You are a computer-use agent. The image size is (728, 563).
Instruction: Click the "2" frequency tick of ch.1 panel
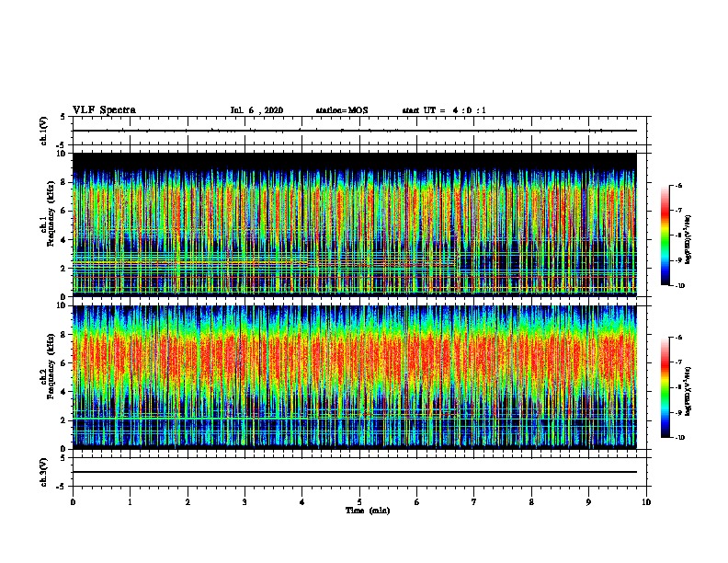click(x=63, y=268)
